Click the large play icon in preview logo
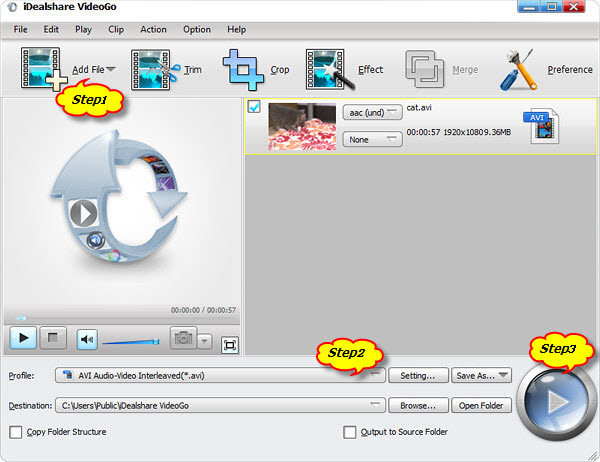Image resolution: width=600 pixels, height=462 pixels. (83, 213)
